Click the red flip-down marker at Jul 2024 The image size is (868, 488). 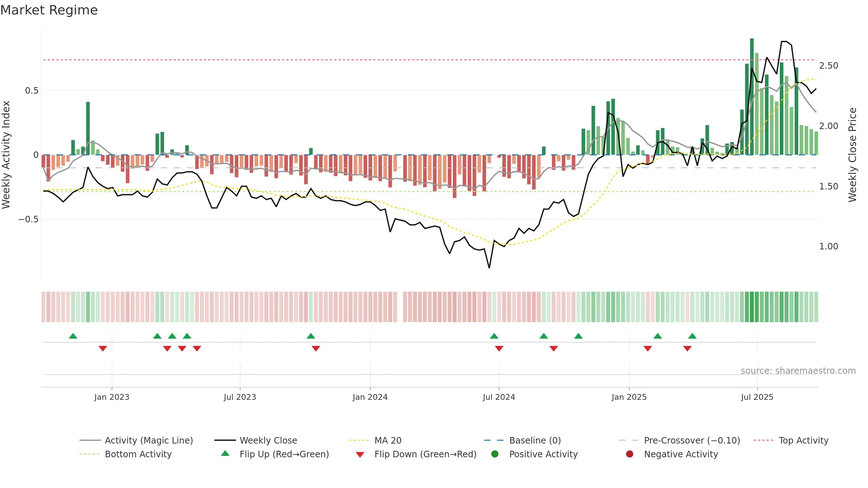tap(499, 348)
